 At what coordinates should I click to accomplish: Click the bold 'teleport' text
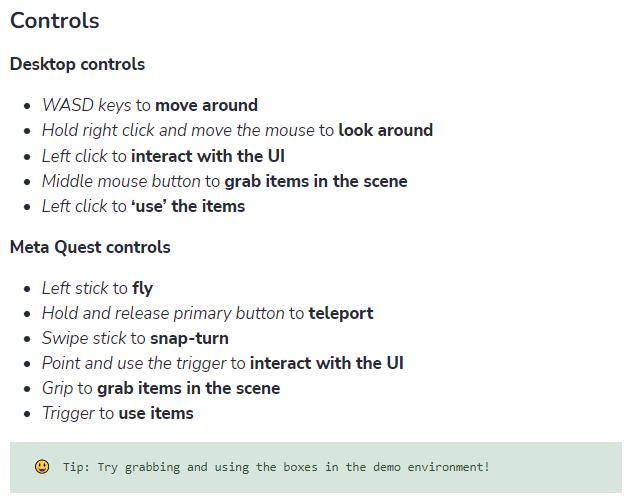tap(341, 314)
